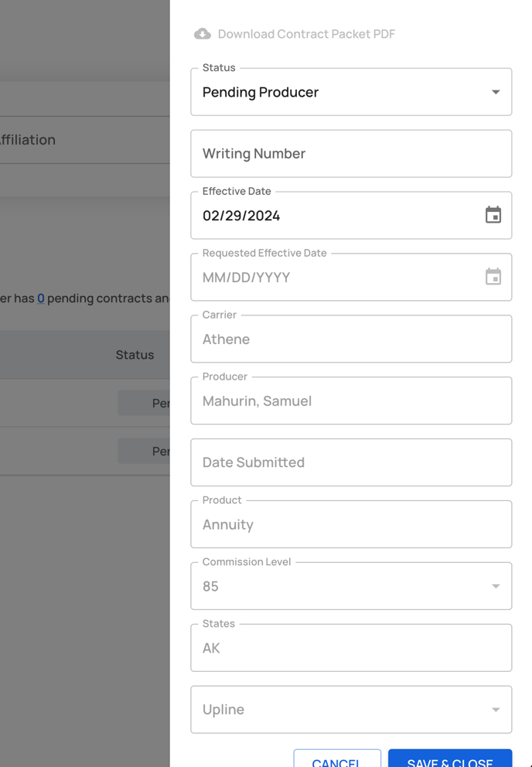The image size is (532, 767).
Task: Click the Status dropdown arrow
Action: (x=496, y=92)
